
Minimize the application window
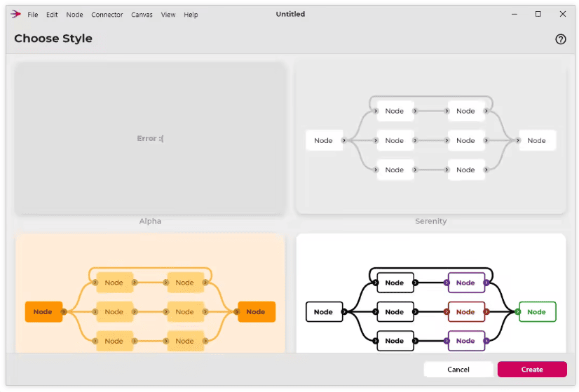tap(514, 14)
